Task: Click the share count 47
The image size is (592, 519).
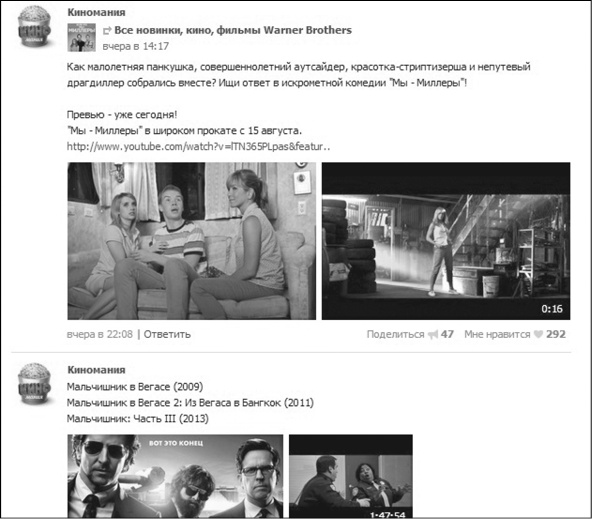Action: (x=447, y=334)
